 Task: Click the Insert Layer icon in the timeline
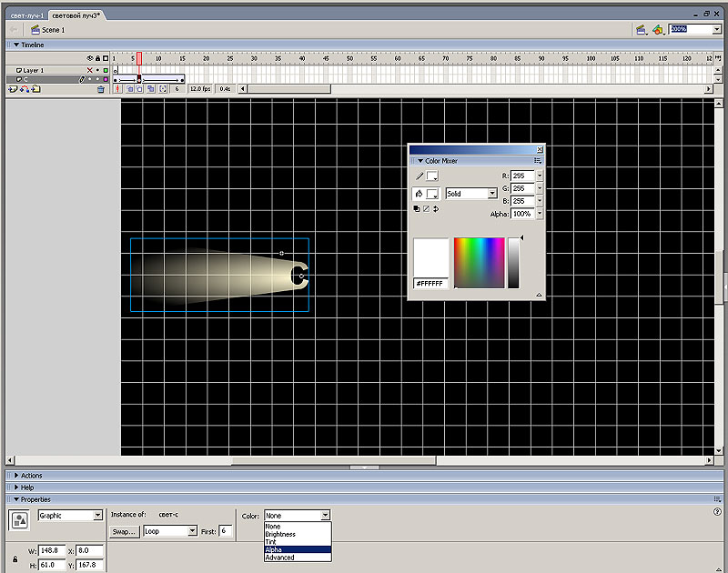point(11,89)
